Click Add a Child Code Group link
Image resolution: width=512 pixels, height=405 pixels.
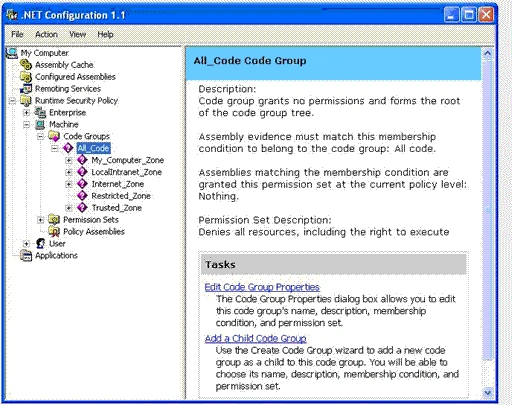coord(255,338)
